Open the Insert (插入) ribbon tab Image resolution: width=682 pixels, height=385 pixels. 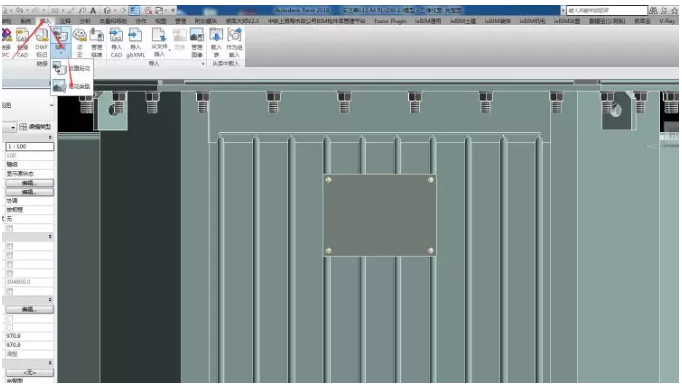45,20
